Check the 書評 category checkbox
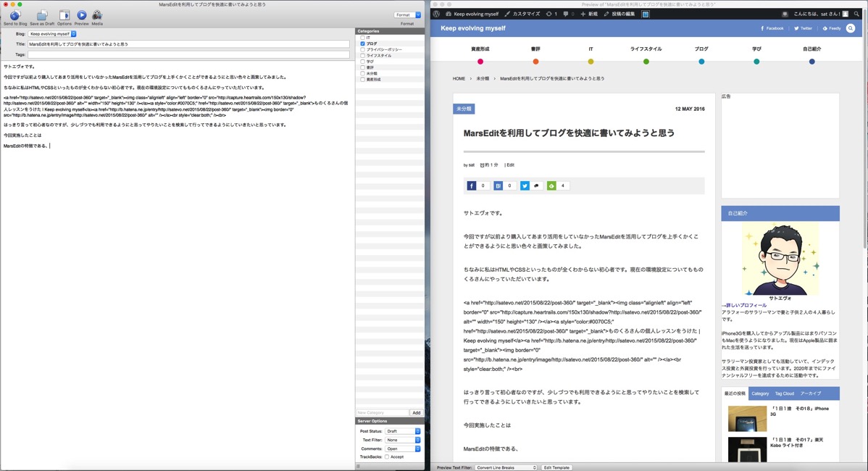 click(362, 67)
